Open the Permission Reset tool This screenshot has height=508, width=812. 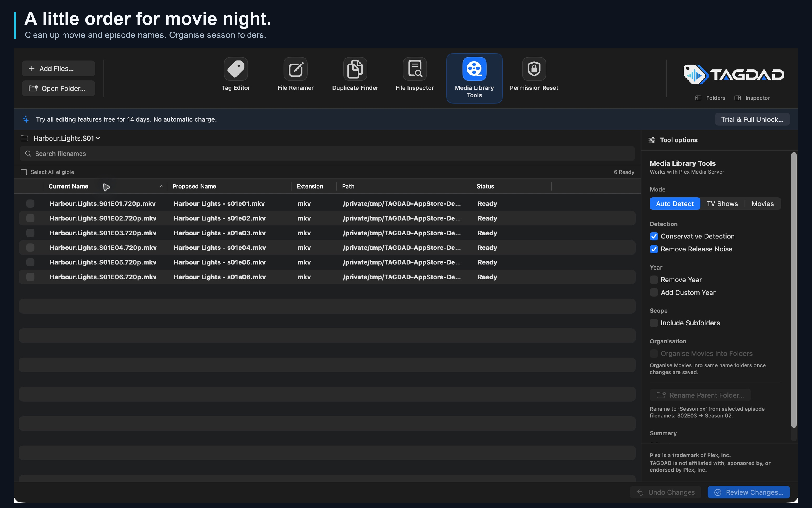[534, 74]
